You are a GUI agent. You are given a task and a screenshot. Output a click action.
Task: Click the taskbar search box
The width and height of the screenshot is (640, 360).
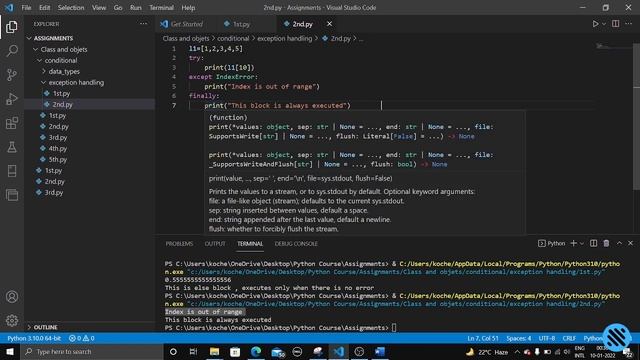pyautogui.click(x=92, y=352)
